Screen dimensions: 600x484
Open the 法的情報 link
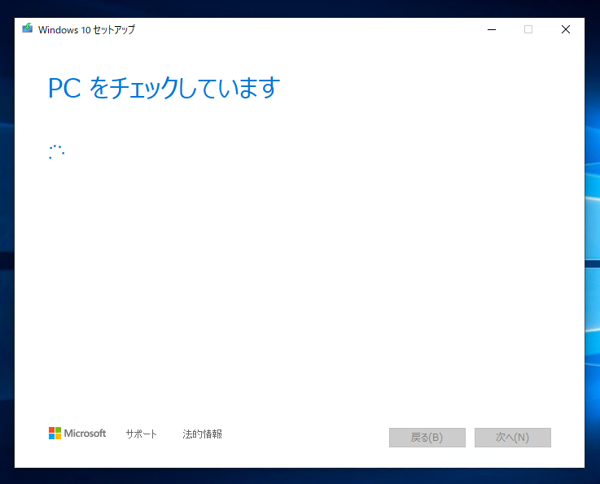coord(202,434)
